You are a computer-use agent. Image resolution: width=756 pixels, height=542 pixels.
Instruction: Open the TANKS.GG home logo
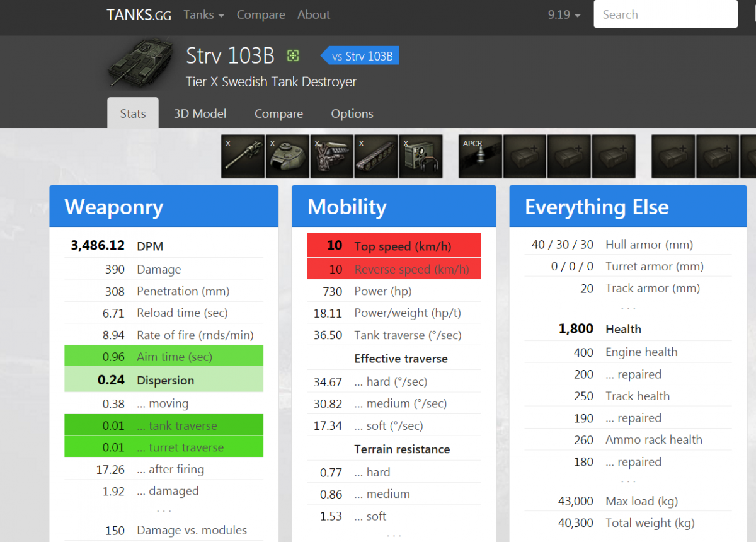139,14
